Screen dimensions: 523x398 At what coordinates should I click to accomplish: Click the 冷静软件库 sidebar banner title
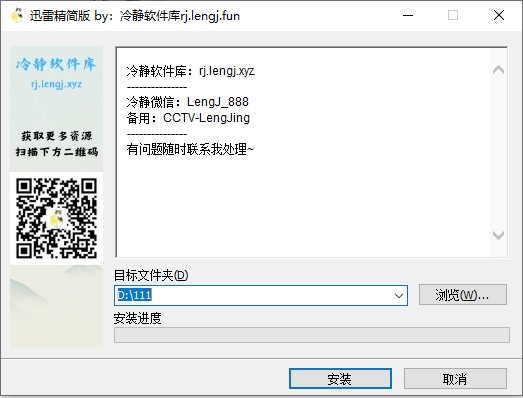(x=56, y=64)
